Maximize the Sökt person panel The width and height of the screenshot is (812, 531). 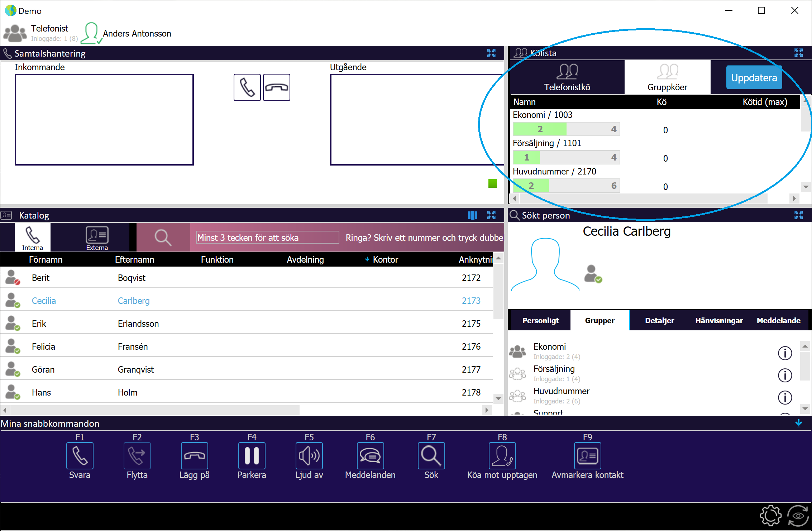click(x=799, y=215)
